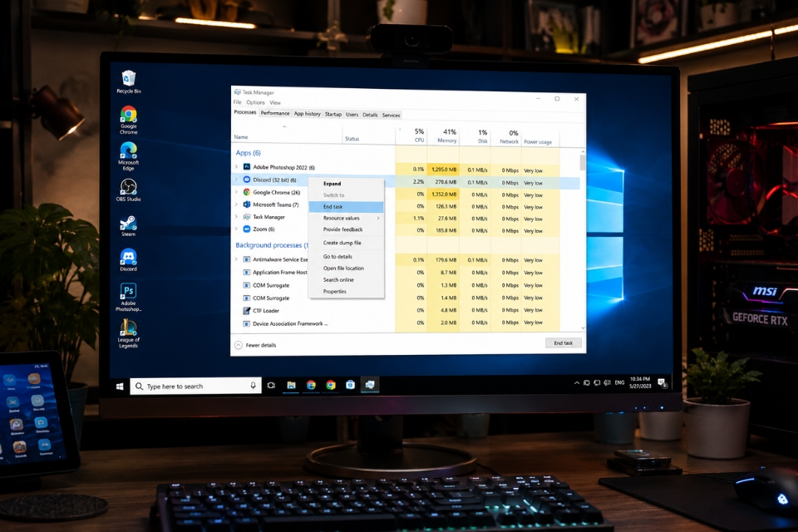Switch to the Performance tab
Image resolution: width=798 pixels, height=532 pixels.
pyautogui.click(x=275, y=114)
